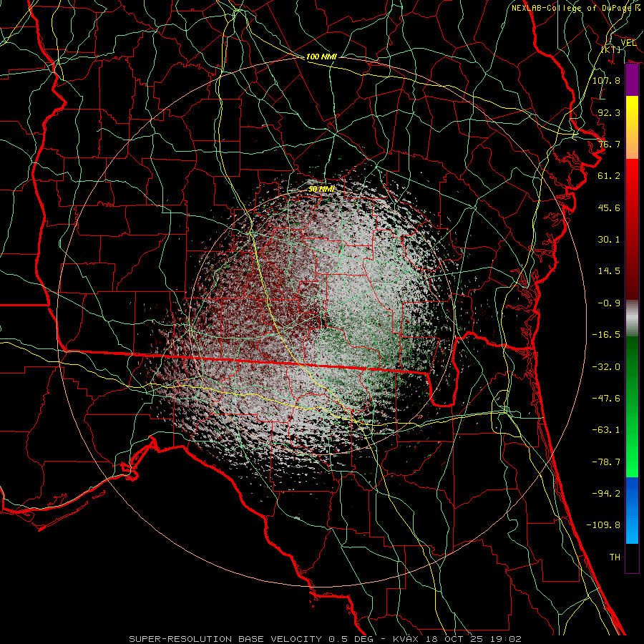This screenshot has height=644, width=644.
Task: Click the 50 NMI range ring label
Action: pos(321,190)
